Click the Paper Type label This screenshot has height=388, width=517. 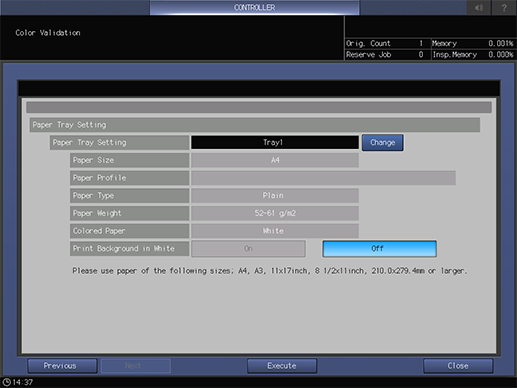(x=129, y=195)
